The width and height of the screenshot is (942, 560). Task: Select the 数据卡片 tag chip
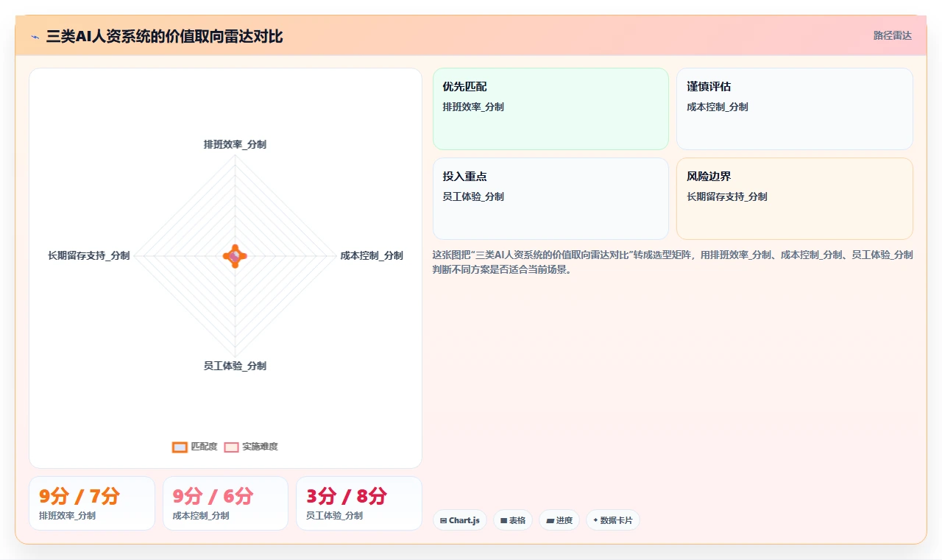coord(613,520)
